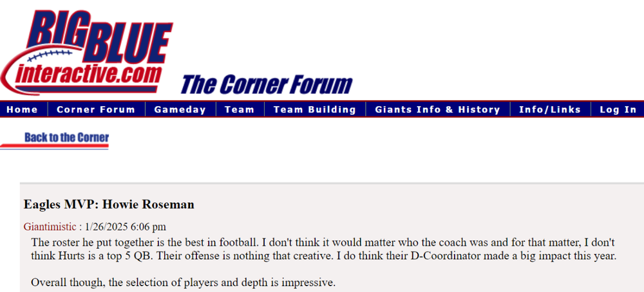Click thread title Eagles MVP: Howie Roseman

[109, 205]
